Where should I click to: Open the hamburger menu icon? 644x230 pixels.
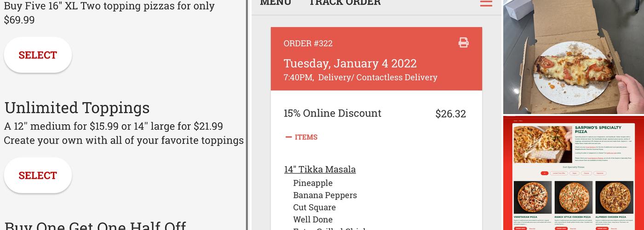click(x=486, y=3)
